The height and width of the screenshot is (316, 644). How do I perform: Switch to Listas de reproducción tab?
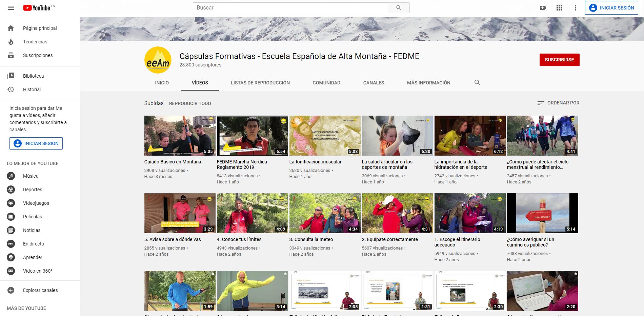pos(260,83)
